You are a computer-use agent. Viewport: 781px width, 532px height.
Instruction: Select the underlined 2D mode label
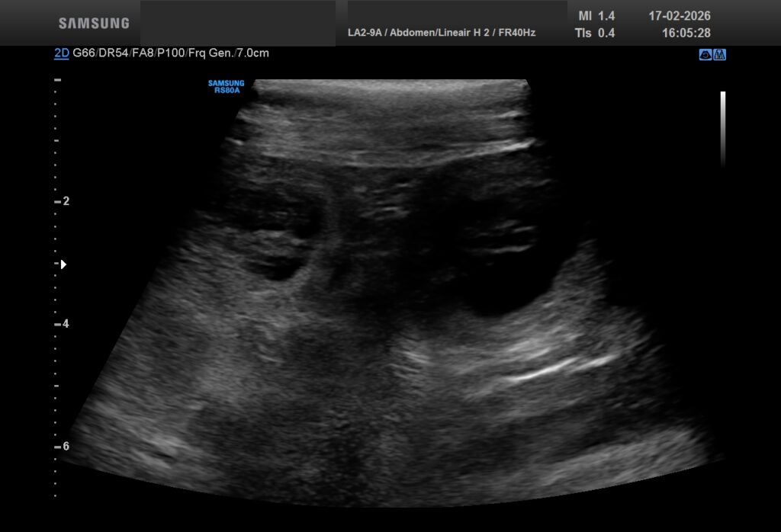point(62,53)
